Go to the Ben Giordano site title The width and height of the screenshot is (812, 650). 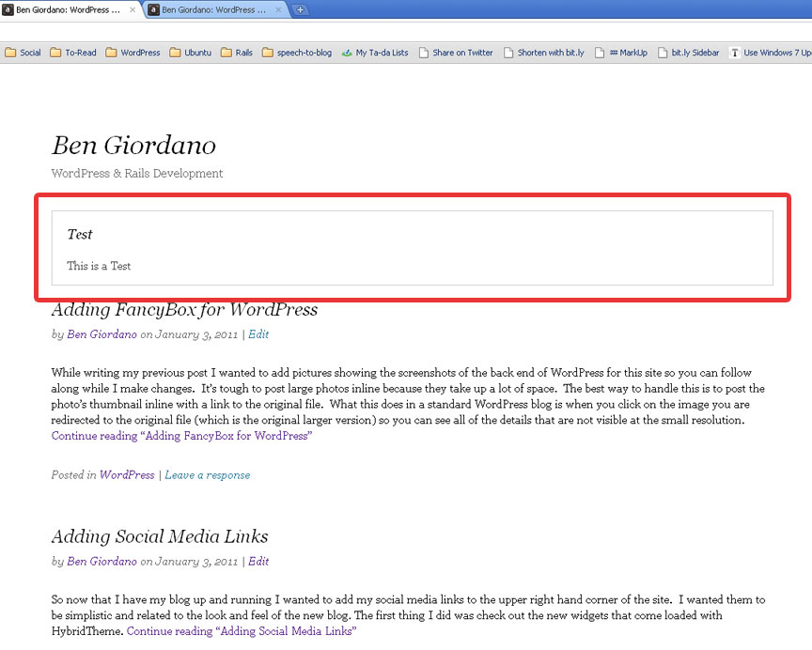[133, 146]
